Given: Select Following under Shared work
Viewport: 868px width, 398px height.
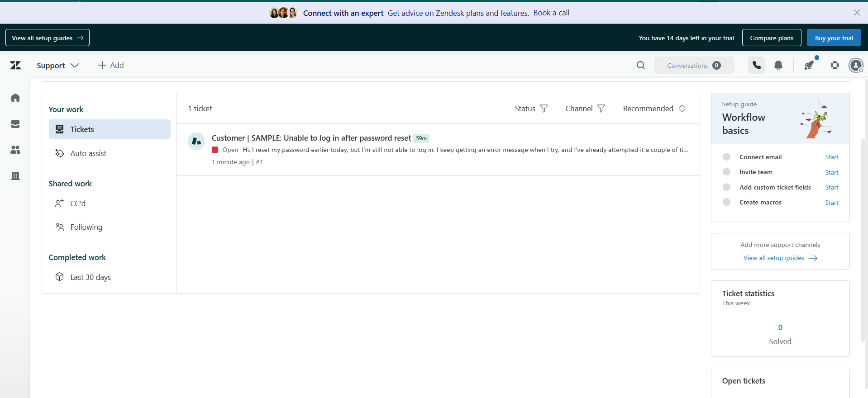Looking at the screenshot, I should 110,227.
